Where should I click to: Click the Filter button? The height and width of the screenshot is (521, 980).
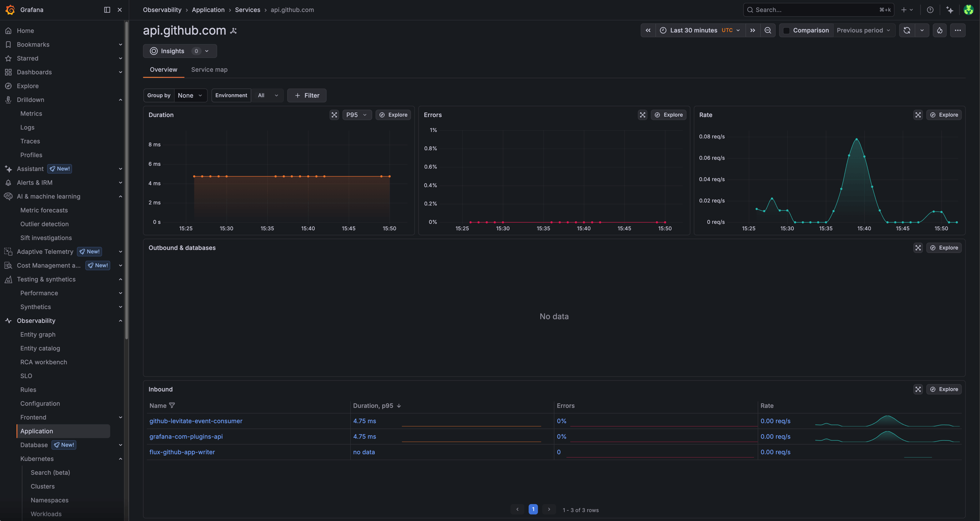[x=307, y=95]
